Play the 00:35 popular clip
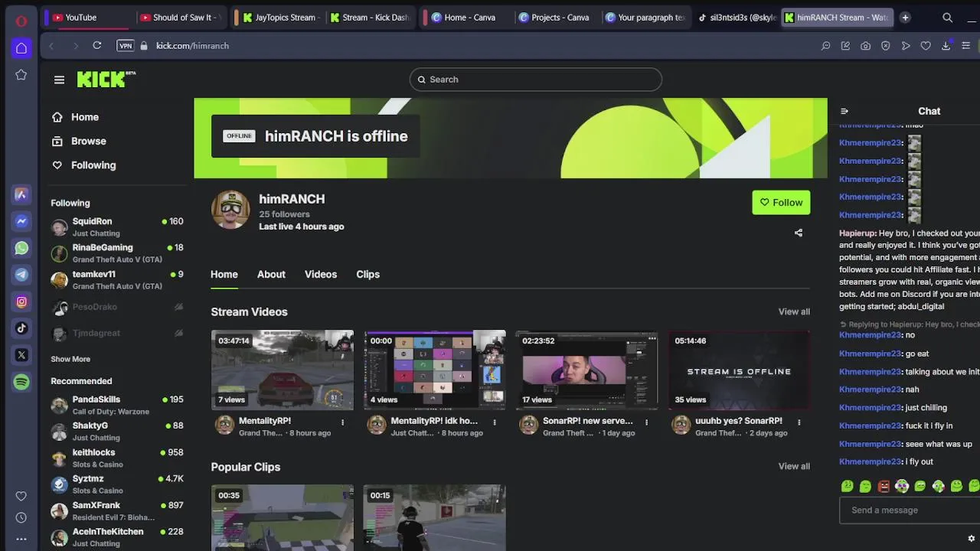The image size is (980, 551). [x=283, y=517]
